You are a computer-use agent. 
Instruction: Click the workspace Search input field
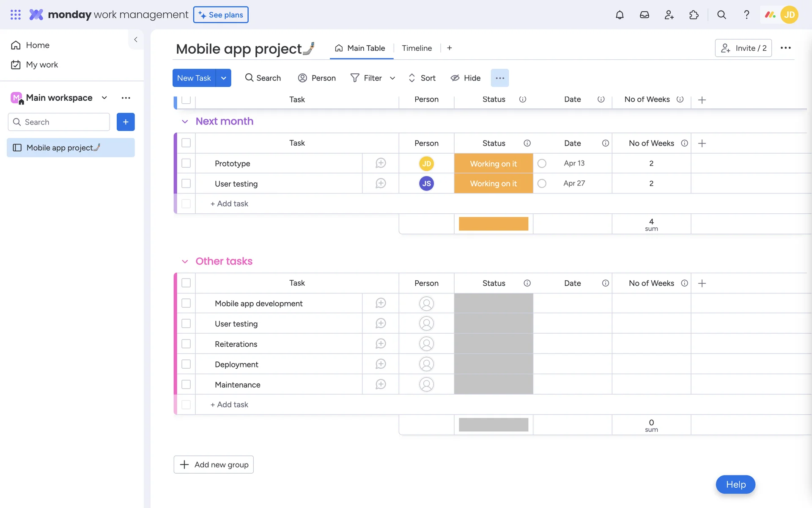click(63, 122)
